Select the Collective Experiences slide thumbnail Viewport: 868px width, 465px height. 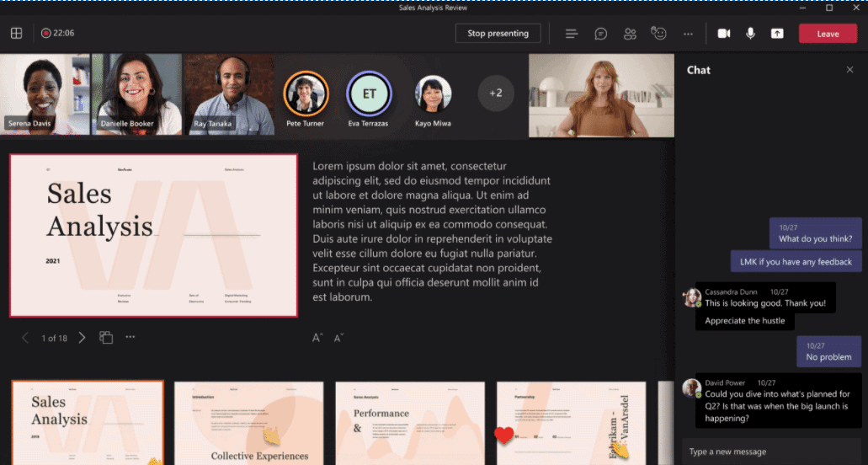pos(248,423)
